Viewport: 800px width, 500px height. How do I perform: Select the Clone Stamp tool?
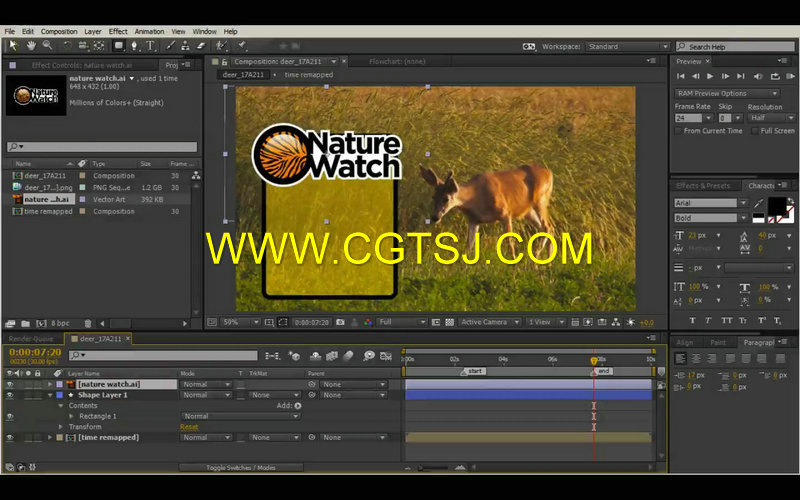click(x=185, y=46)
